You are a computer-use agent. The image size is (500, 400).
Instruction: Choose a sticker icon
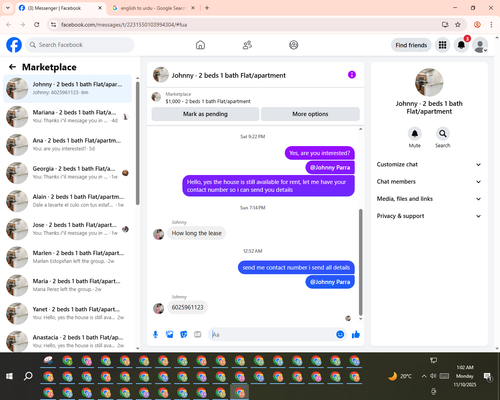coord(184,334)
